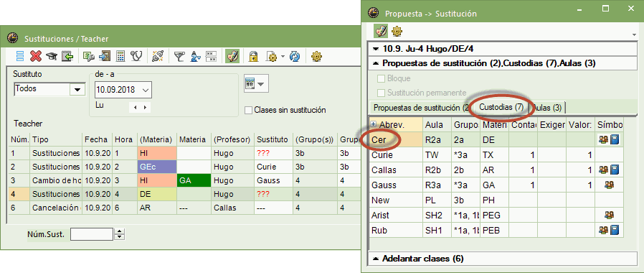644x273 pixels.
Task: Check the Bloque checkbox
Action: point(381,78)
